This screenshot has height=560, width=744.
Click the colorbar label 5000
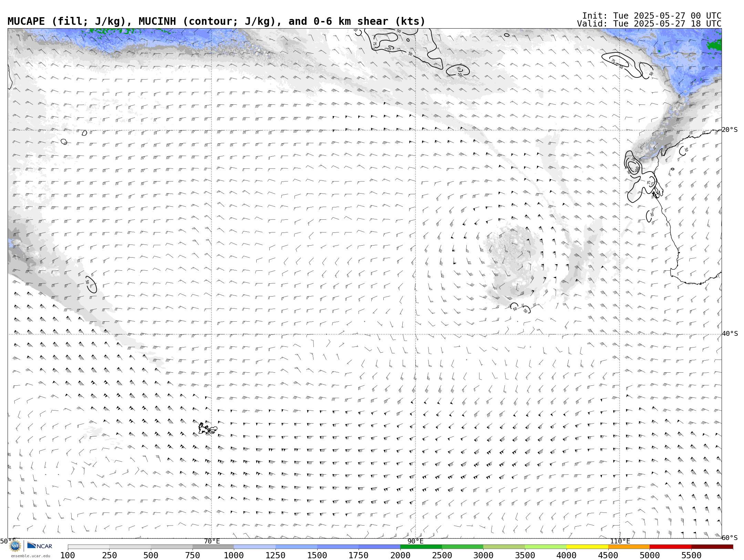tap(650, 556)
